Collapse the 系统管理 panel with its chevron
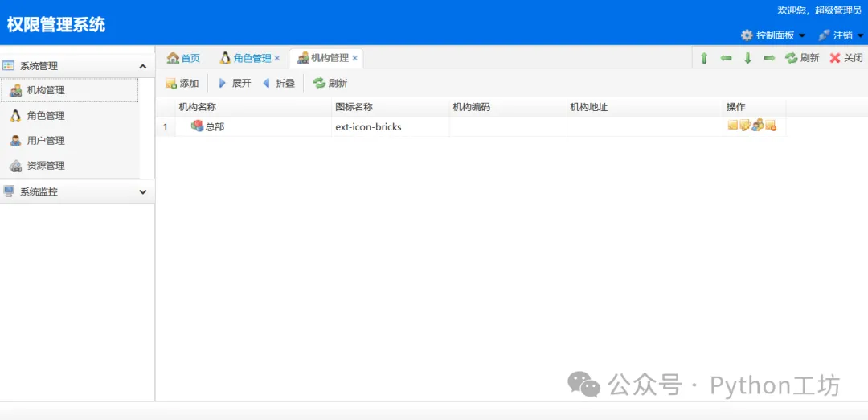Screen dimensions: 868x420 click(143, 67)
